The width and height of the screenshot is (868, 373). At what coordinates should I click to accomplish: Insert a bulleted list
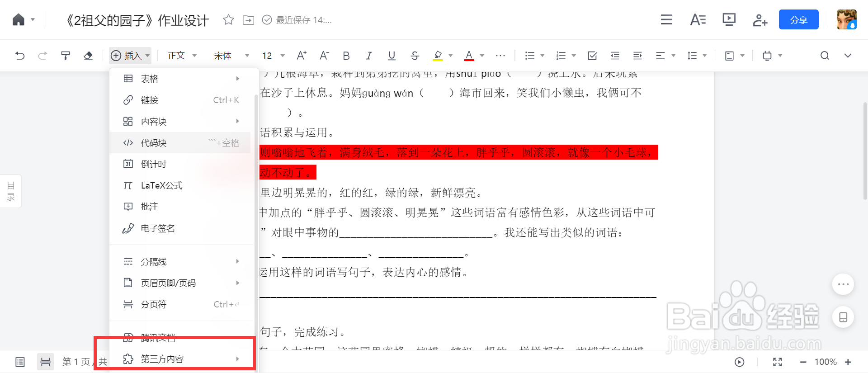point(530,56)
